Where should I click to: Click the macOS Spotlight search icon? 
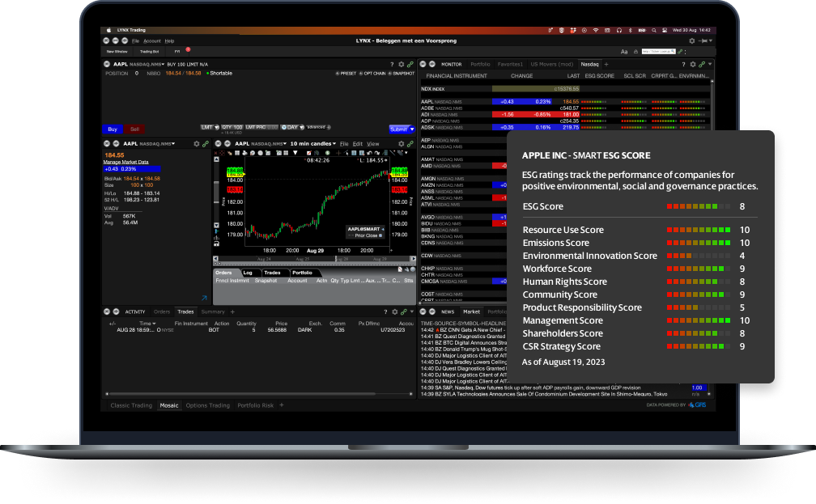[x=653, y=30]
